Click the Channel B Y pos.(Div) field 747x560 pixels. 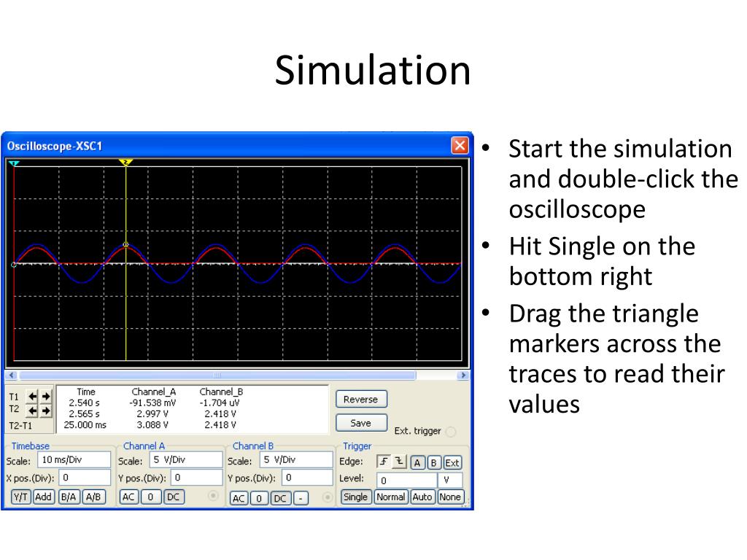point(307,477)
